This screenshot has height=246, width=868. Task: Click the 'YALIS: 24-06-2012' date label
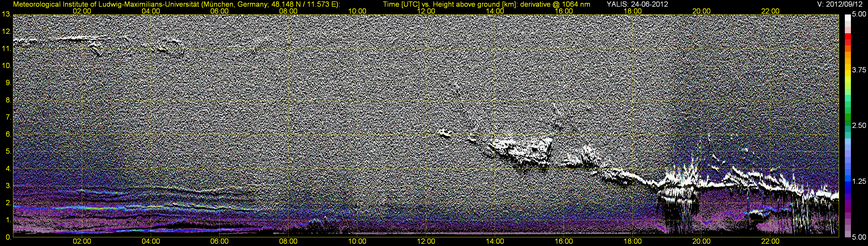(x=637, y=4)
